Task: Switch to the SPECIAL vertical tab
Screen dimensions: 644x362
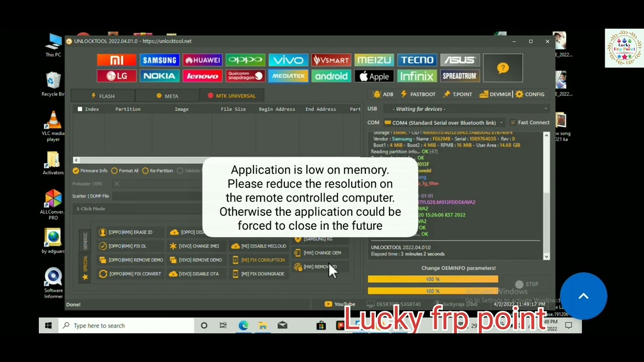Action: (x=85, y=267)
